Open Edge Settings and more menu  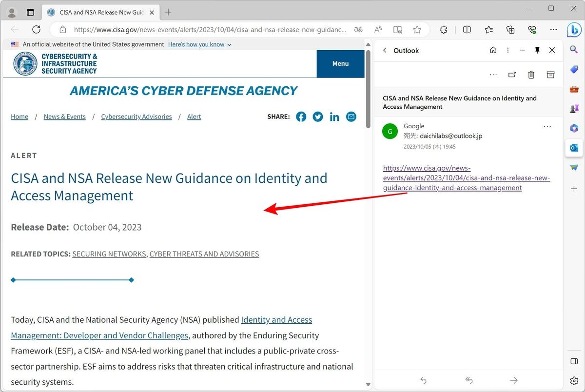[553, 29]
